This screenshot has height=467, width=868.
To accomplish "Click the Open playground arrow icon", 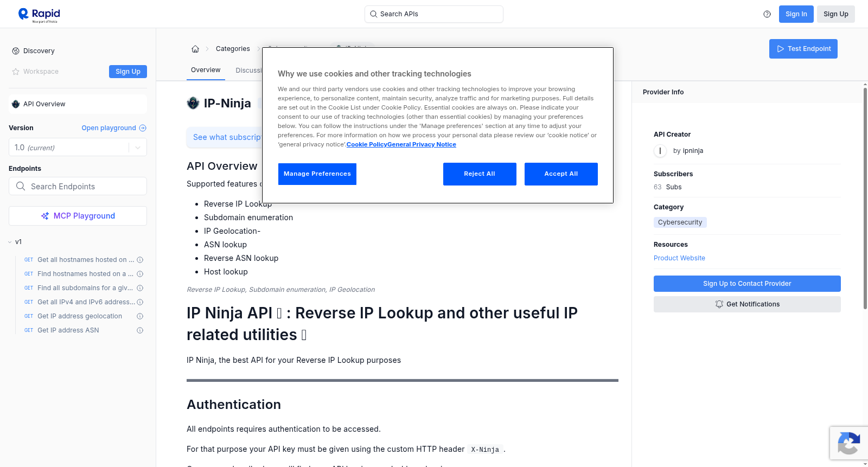I will tap(143, 128).
